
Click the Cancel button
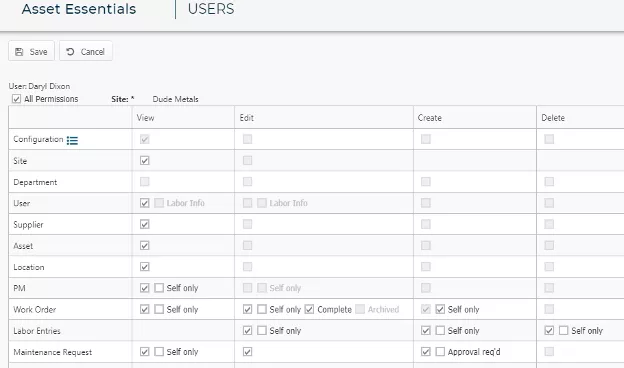[x=86, y=51]
